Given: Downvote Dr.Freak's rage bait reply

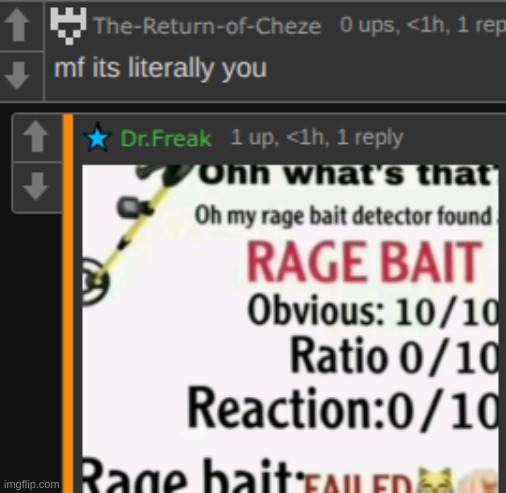Looking at the screenshot, I should tap(36, 186).
